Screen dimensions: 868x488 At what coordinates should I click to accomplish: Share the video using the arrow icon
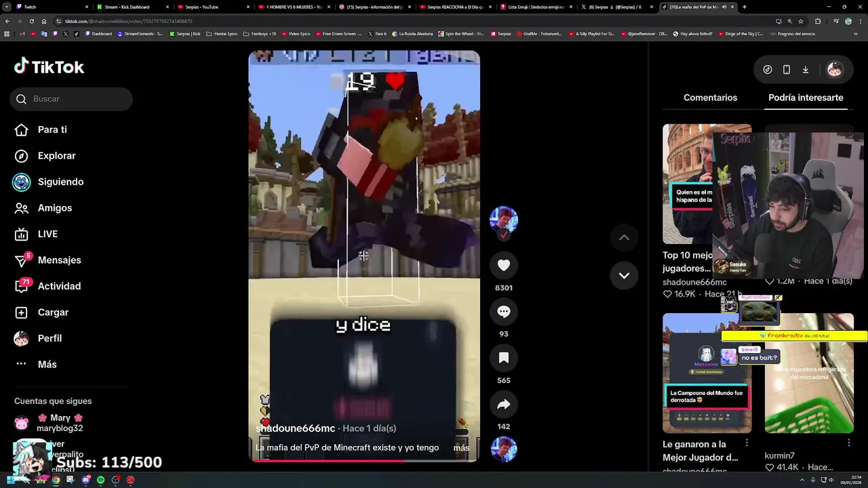click(x=503, y=405)
